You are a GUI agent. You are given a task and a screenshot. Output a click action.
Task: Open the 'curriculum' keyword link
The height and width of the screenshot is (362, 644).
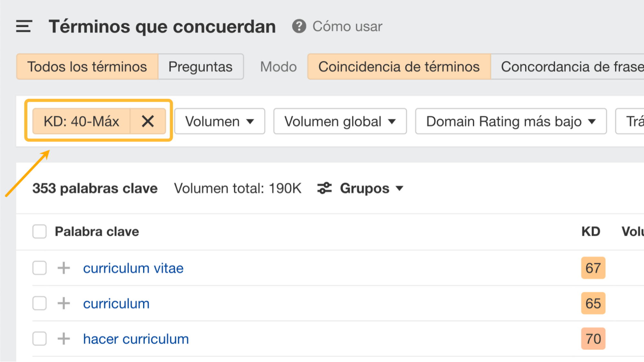pyautogui.click(x=116, y=303)
